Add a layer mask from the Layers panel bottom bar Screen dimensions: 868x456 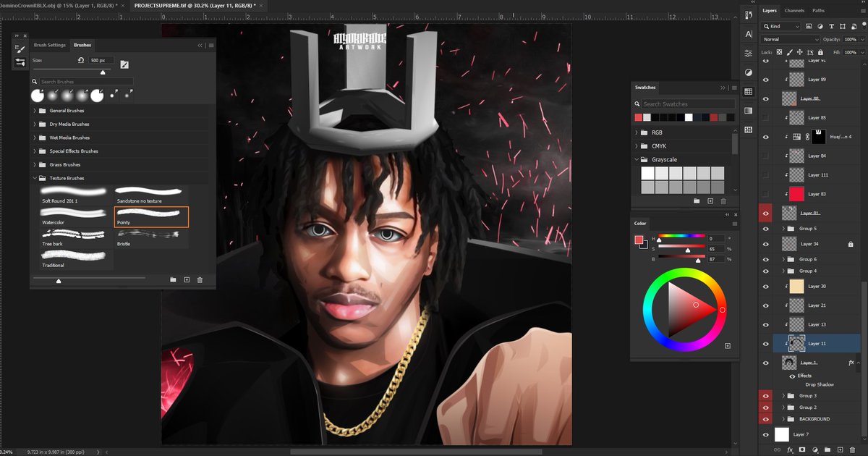click(x=802, y=449)
